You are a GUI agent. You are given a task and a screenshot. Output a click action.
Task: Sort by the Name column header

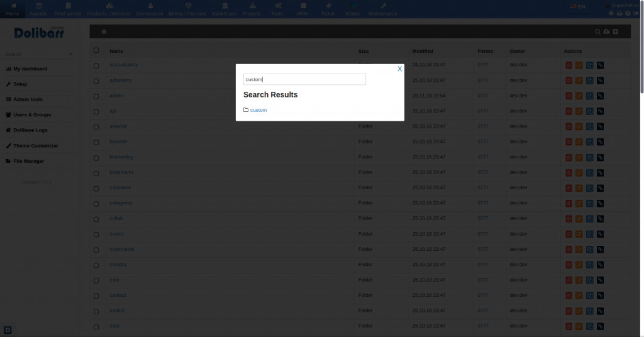(116, 52)
